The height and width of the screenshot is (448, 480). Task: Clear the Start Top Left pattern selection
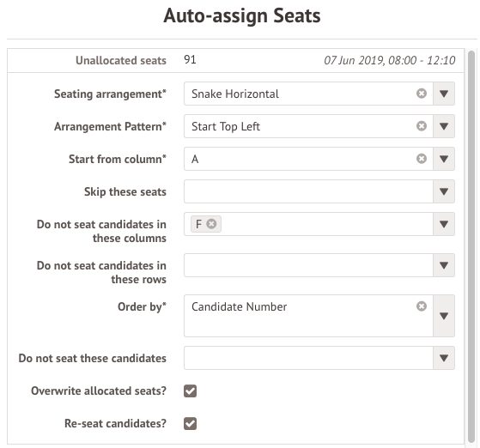click(422, 126)
